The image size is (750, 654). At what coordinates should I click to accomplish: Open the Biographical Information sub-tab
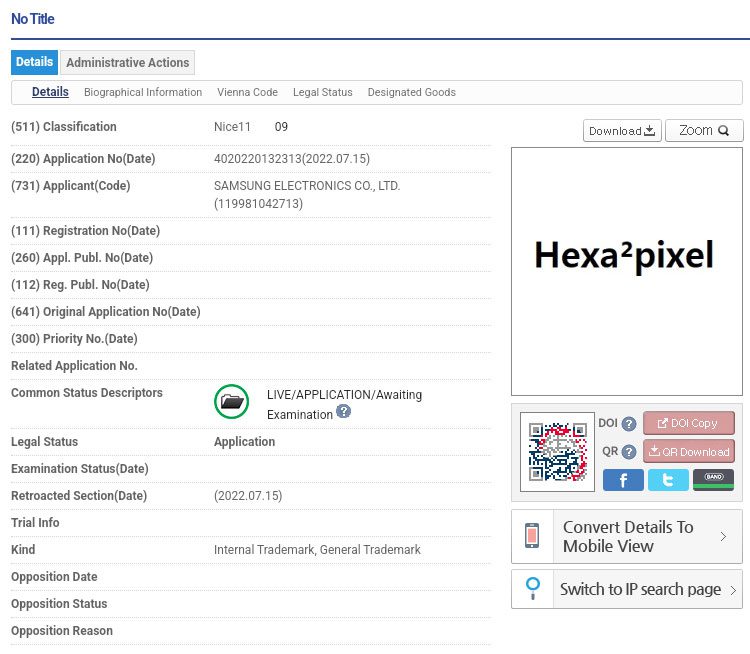pos(143,92)
